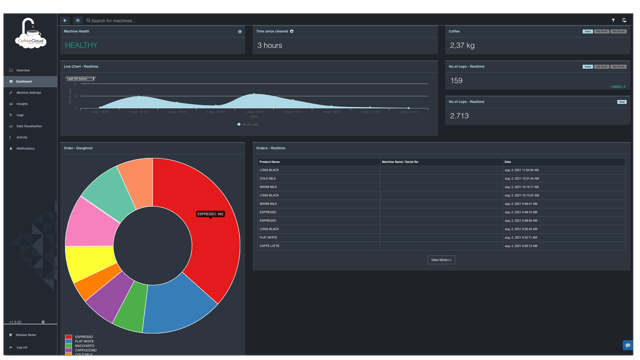
Task: Click the back arrow icon in top bar
Action: click(65, 20)
